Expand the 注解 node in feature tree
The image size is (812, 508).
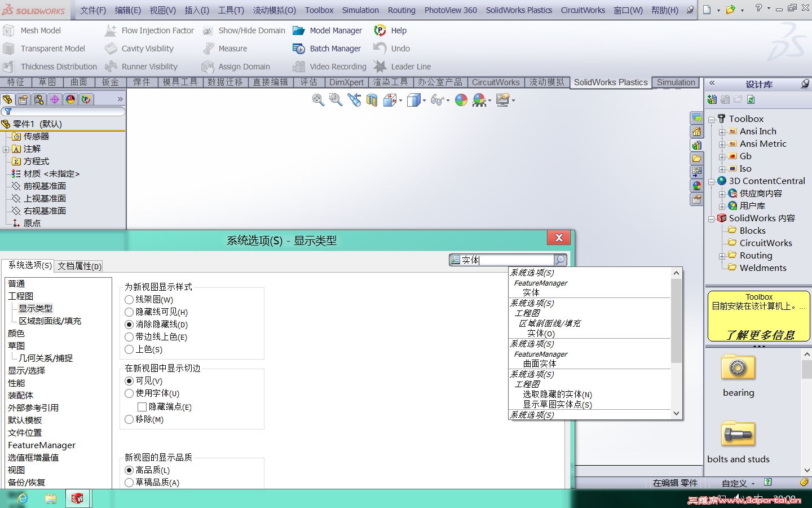pyautogui.click(x=6, y=149)
